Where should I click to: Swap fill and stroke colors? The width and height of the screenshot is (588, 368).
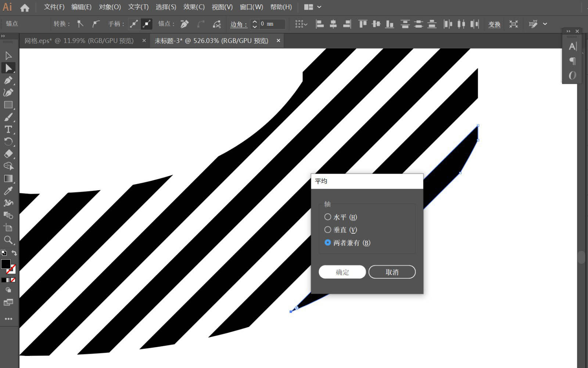(14, 253)
